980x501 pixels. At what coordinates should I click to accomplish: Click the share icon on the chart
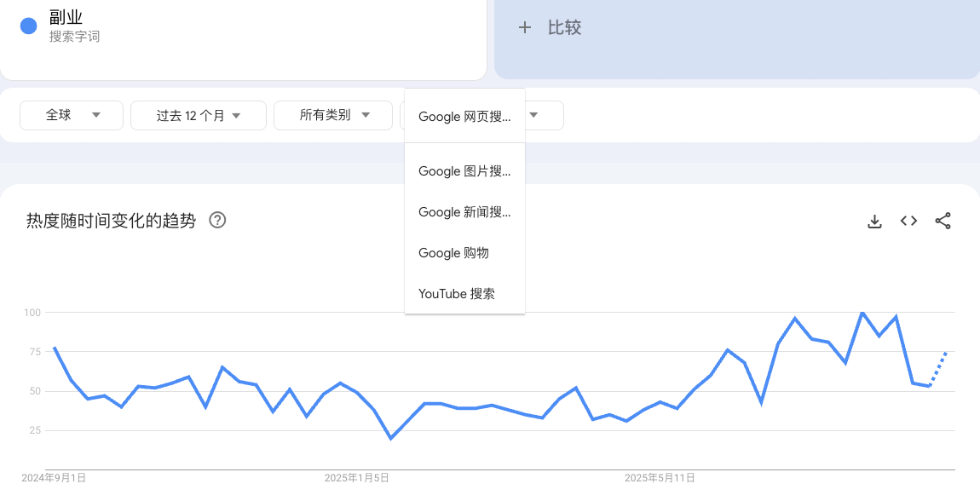click(x=943, y=222)
